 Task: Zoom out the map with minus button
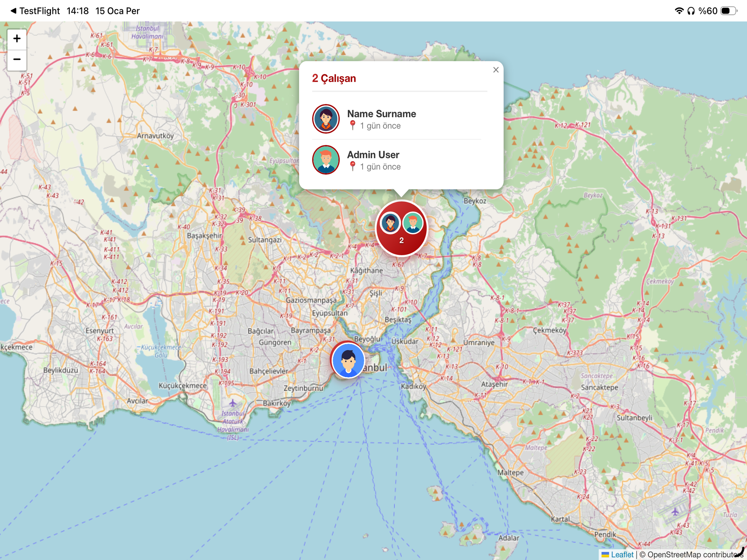click(17, 60)
